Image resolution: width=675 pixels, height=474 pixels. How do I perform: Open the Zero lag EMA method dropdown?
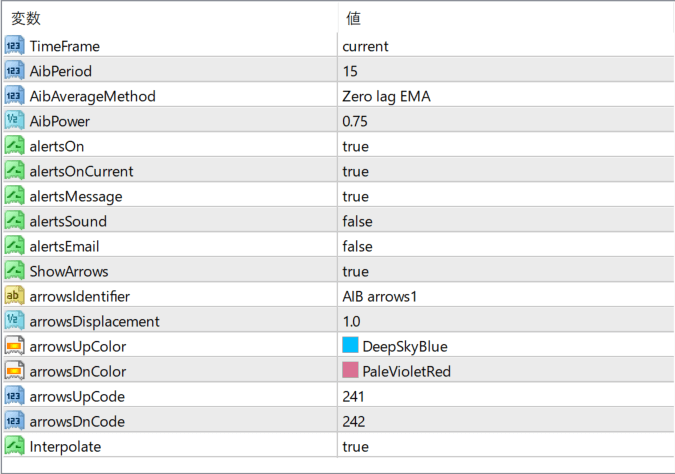tap(506, 96)
